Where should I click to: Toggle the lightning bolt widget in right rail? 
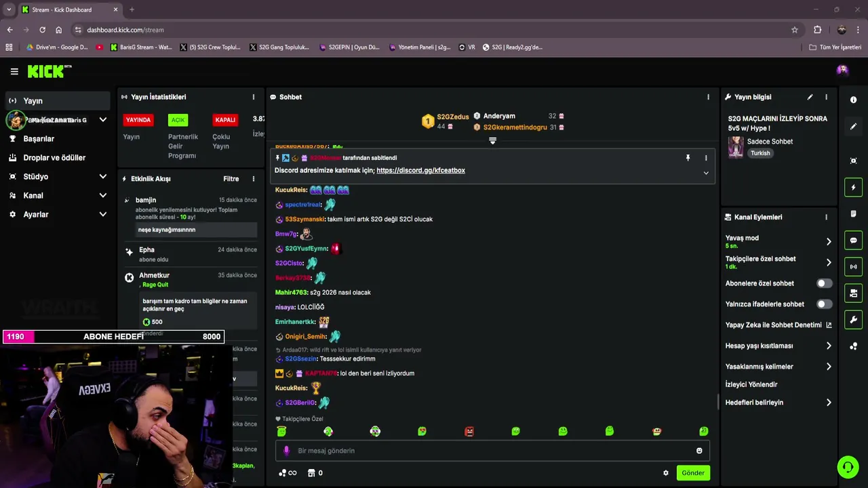point(853,187)
